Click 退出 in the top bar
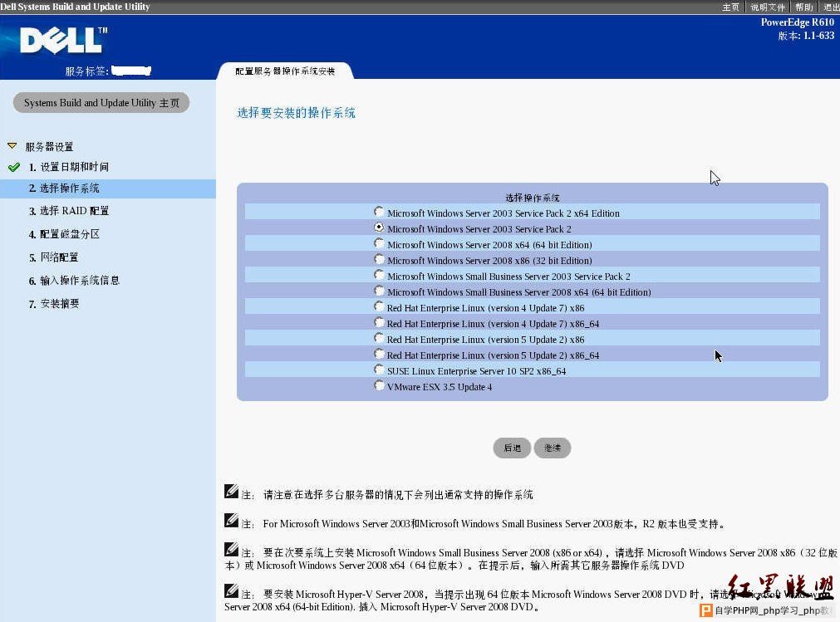Image resolution: width=840 pixels, height=622 pixels. pos(831,7)
